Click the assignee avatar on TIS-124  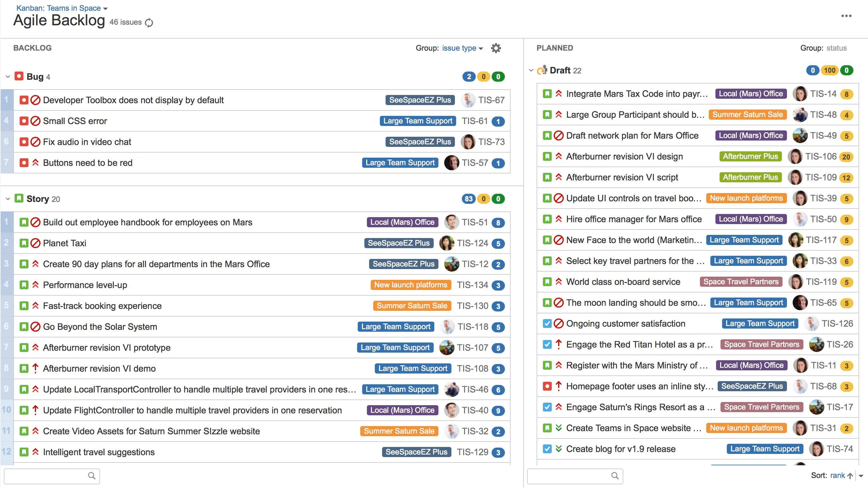coord(447,243)
